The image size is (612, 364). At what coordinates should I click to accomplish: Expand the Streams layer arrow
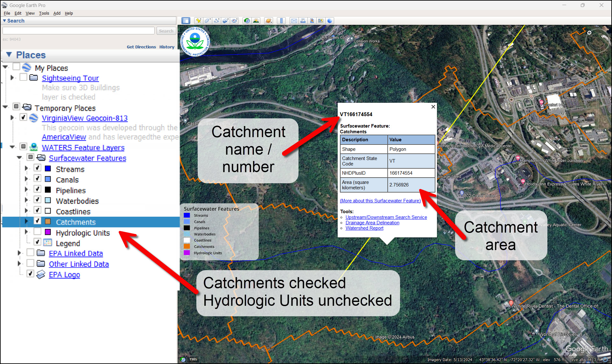(x=27, y=168)
